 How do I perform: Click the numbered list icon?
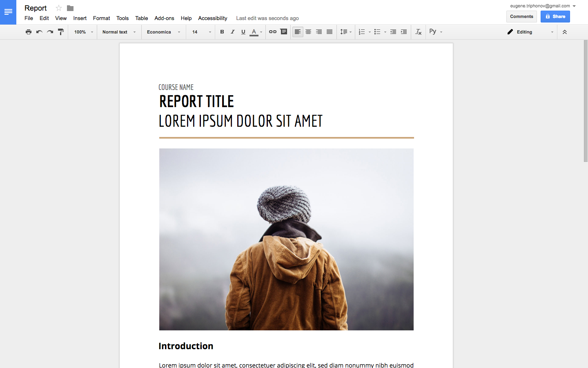coord(362,32)
